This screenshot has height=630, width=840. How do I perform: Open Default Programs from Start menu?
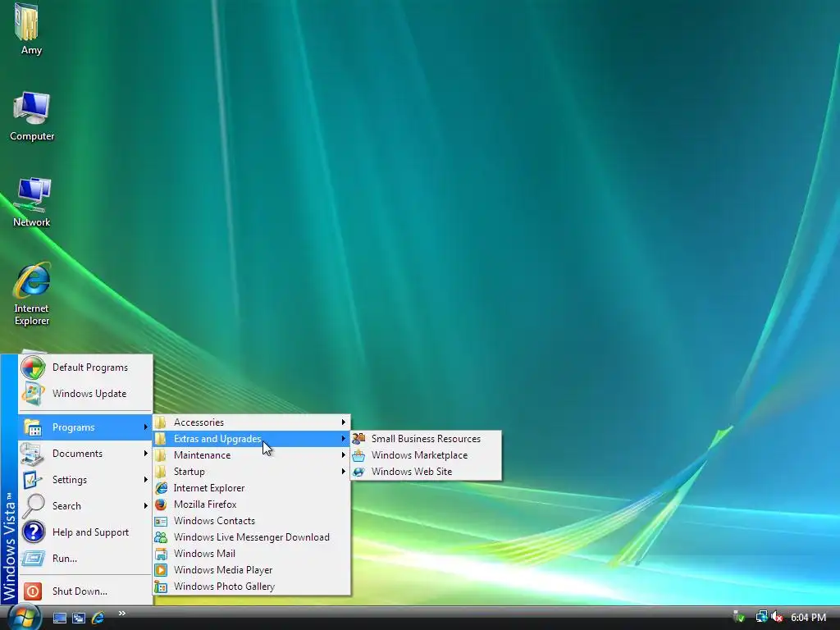[x=85, y=367]
